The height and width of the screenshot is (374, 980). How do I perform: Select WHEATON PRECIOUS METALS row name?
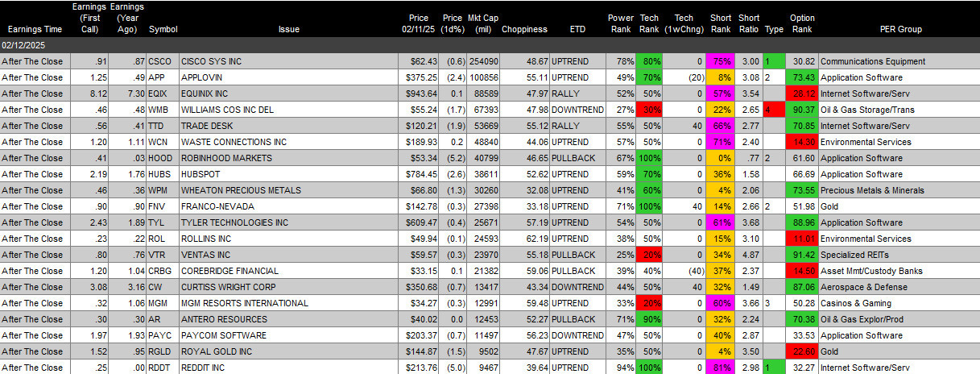[x=242, y=190]
